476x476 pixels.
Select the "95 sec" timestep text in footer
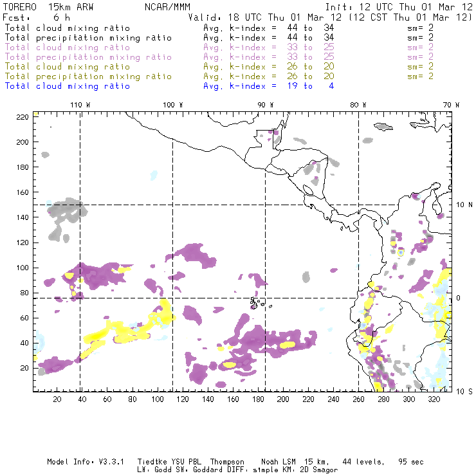[x=411, y=462]
